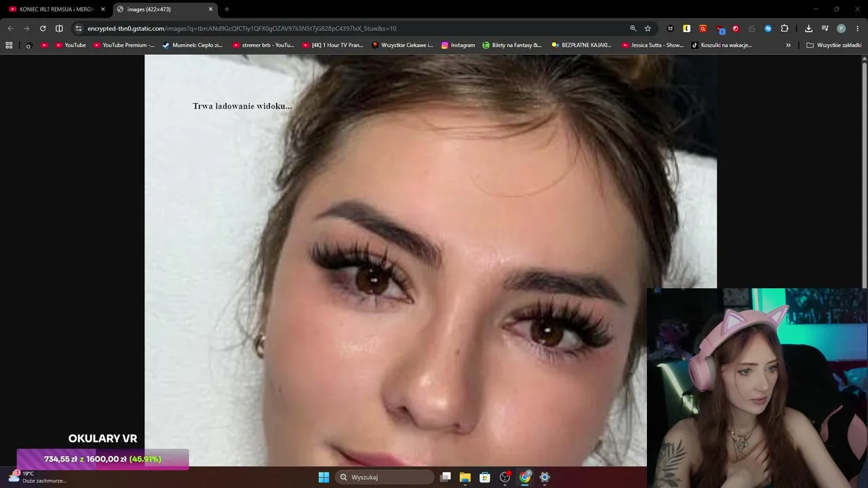This screenshot has width=868, height=488.
Task: View site information for gstatic
Action: (x=79, y=28)
